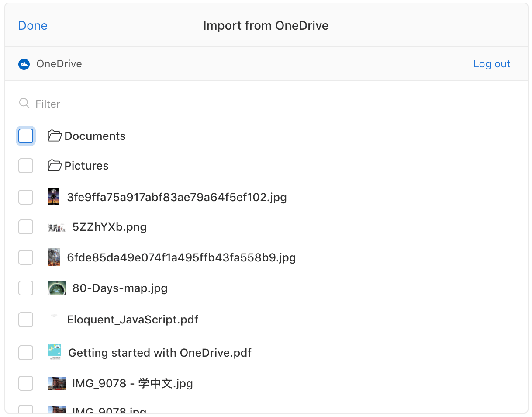Click the Import from OneDrive title
The width and height of the screenshot is (532, 417).
click(266, 26)
